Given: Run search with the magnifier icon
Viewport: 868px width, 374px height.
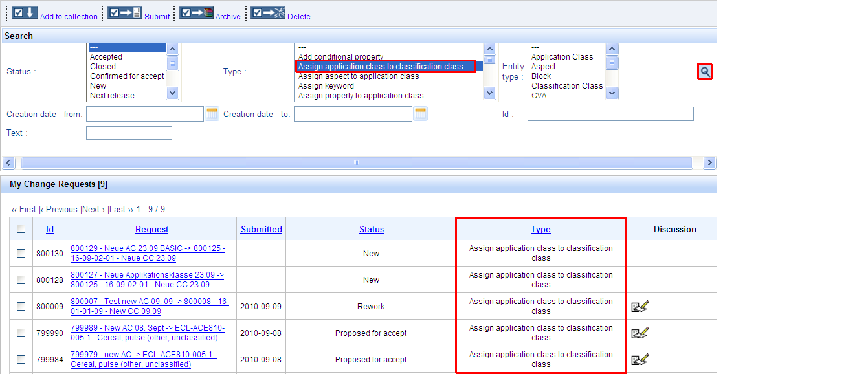Looking at the screenshot, I should coord(705,72).
